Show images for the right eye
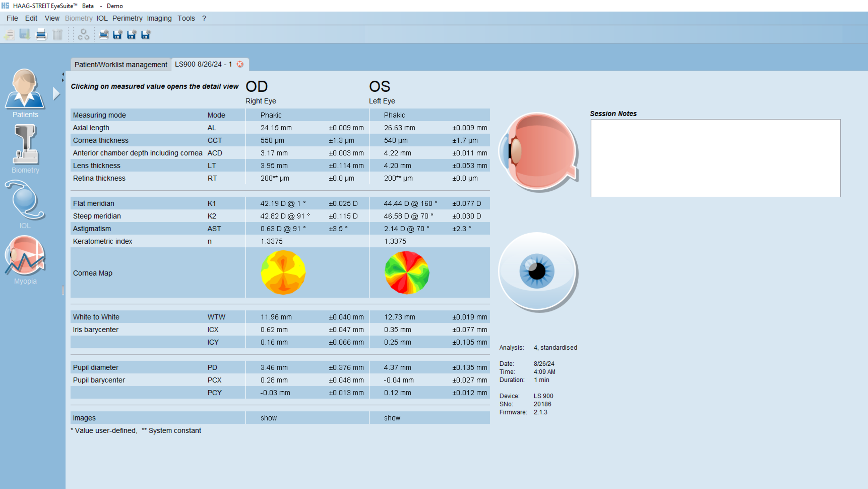 (x=268, y=417)
